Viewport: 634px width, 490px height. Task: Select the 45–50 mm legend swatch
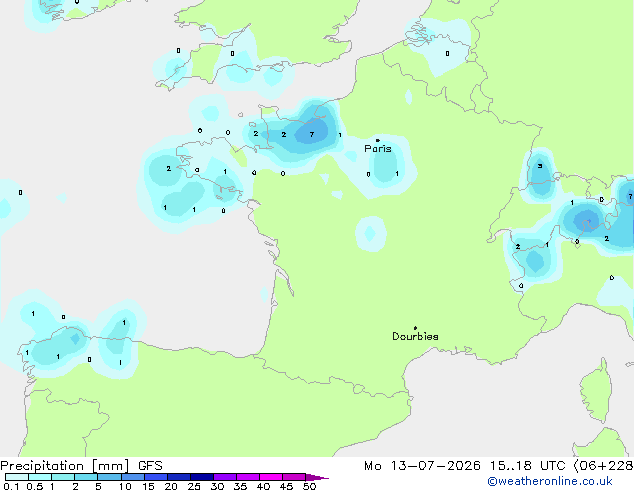pos(294,477)
